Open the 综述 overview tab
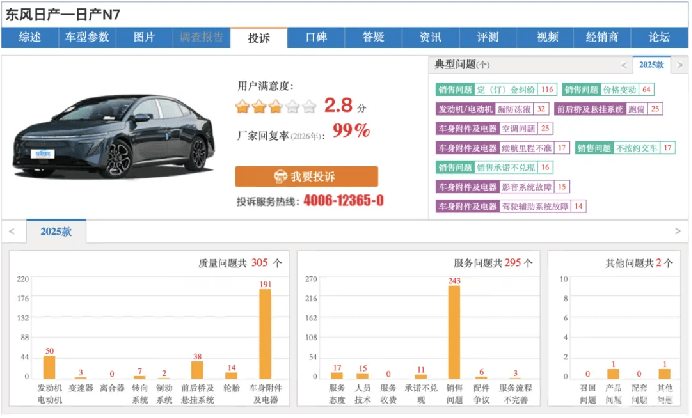Viewport: 692px width, 418px height. [x=30, y=38]
